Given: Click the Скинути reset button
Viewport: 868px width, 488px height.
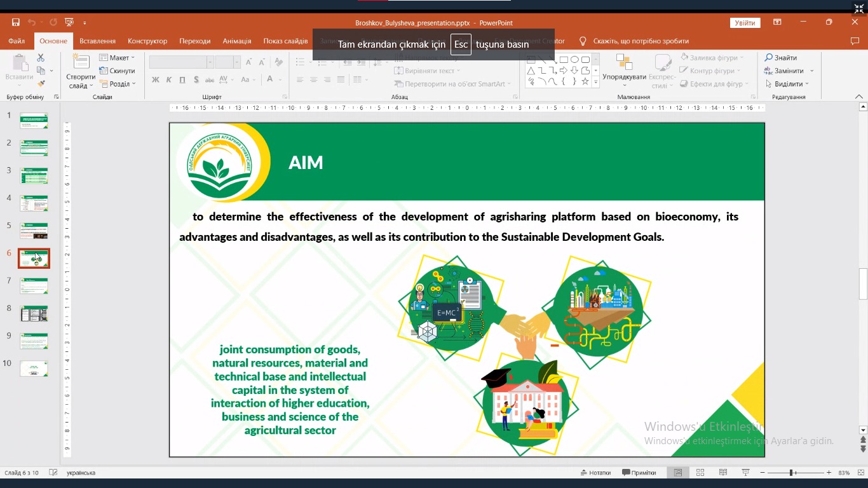Looking at the screenshot, I should click(118, 71).
